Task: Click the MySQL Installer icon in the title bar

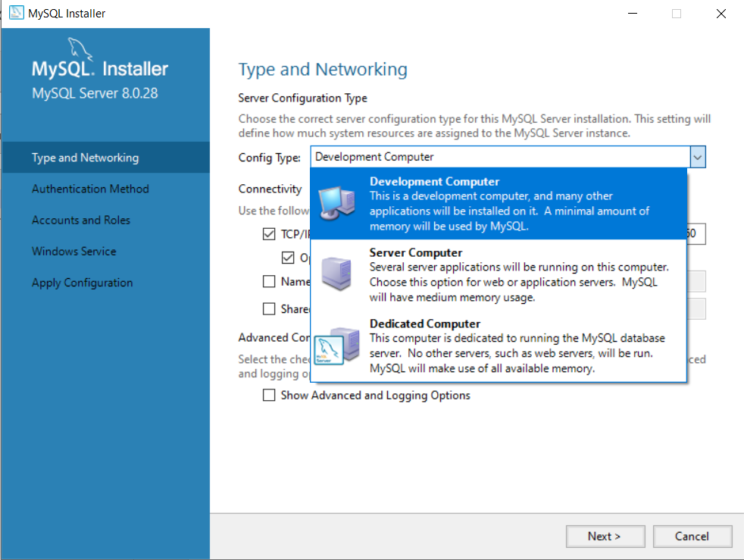Action: coord(16,13)
